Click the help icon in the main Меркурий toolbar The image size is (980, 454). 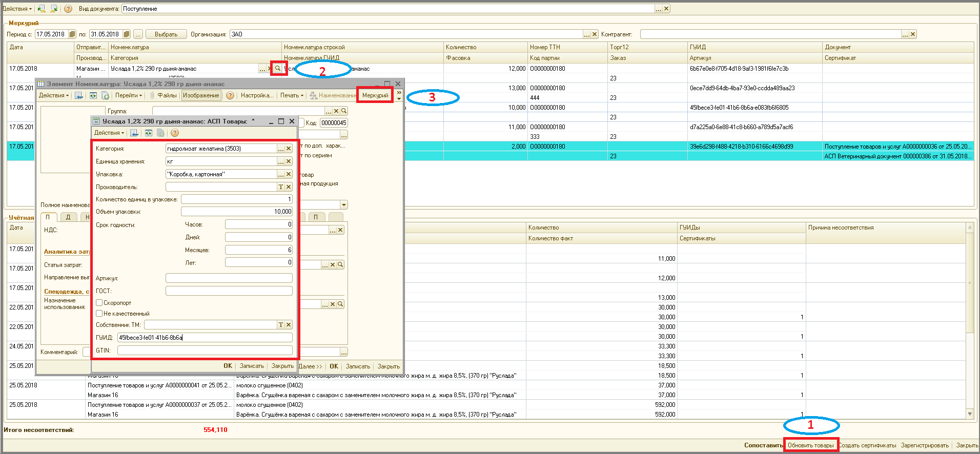point(68,9)
